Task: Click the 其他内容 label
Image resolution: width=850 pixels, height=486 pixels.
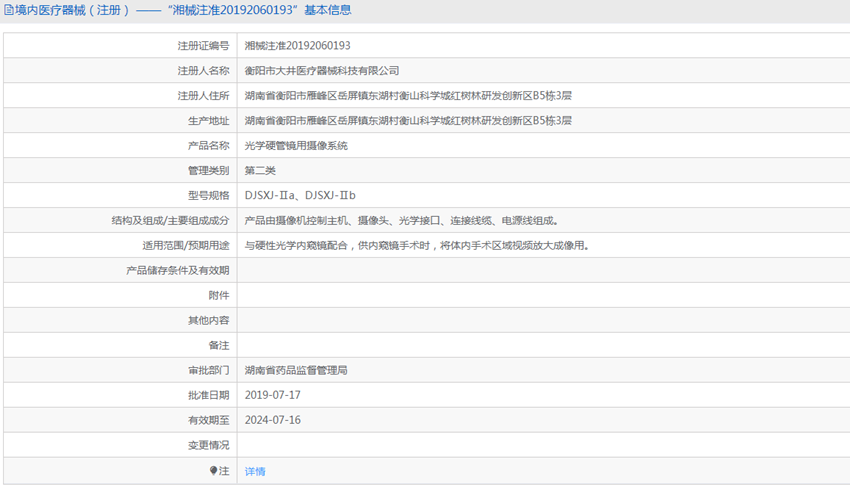Action: tap(208, 320)
